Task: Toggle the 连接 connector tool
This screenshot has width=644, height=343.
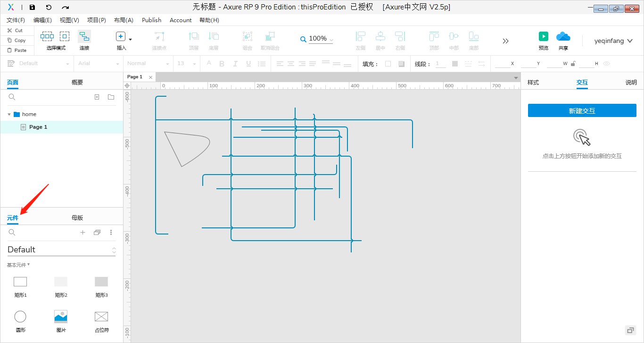Action: pos(84,37)
